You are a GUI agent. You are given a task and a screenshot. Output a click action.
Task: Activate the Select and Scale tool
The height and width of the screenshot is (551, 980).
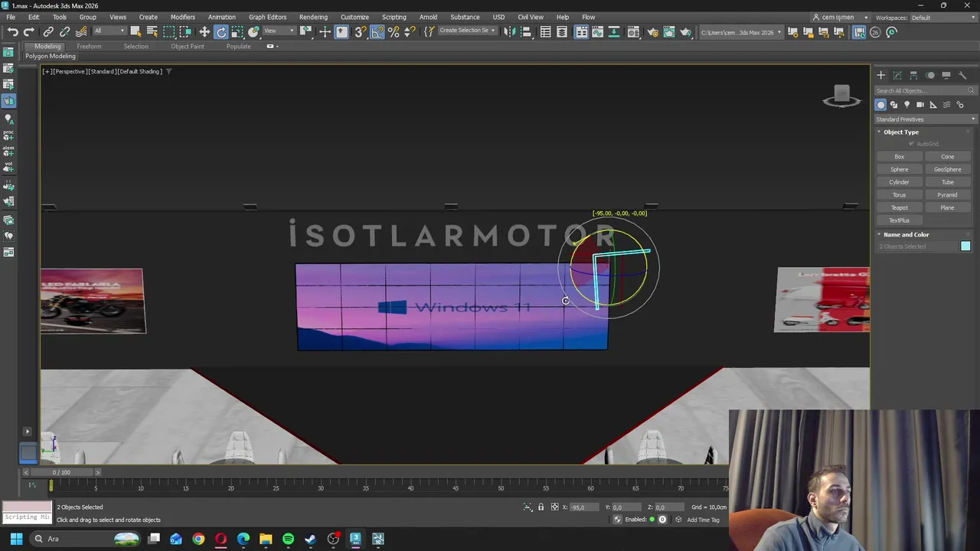tap(237, 31)
